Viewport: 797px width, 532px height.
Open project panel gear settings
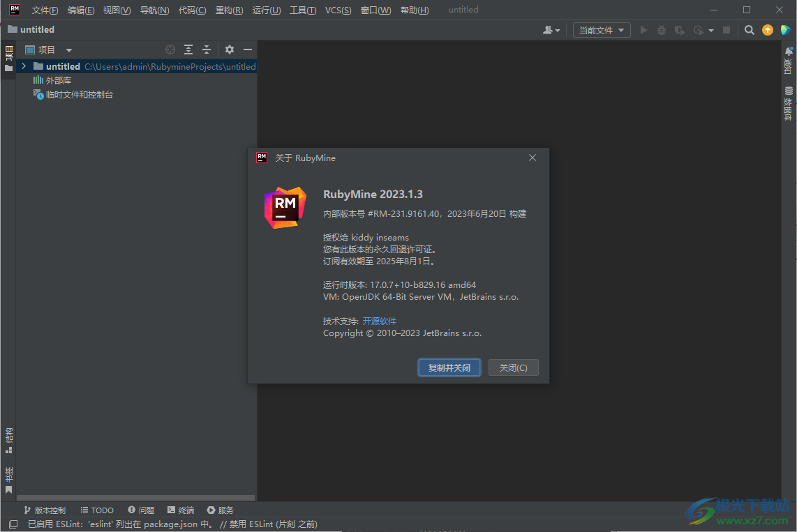point(229,50)
